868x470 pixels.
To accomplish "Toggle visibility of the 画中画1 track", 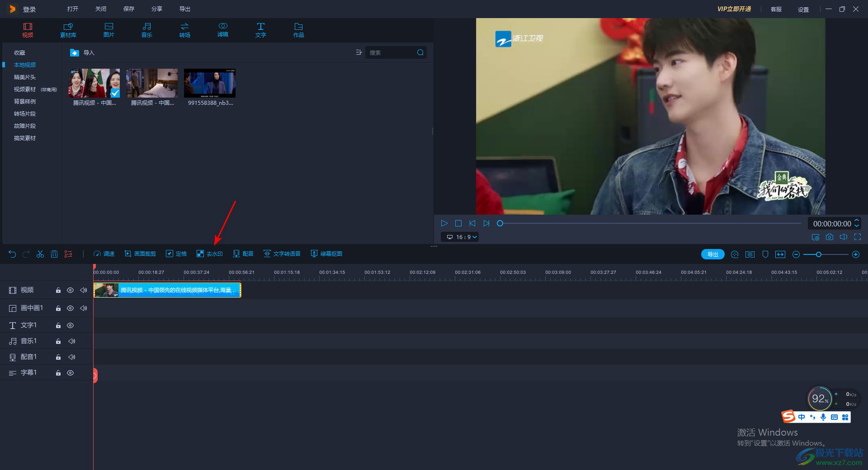I will click(x=71, y=308).
